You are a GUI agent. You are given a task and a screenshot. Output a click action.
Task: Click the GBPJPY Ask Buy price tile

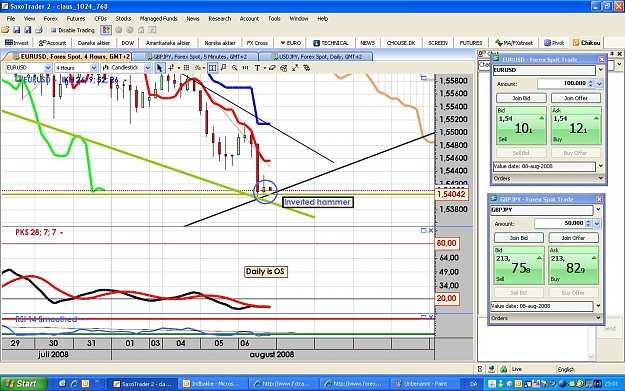pyautogui.click(x=574, y=265)
